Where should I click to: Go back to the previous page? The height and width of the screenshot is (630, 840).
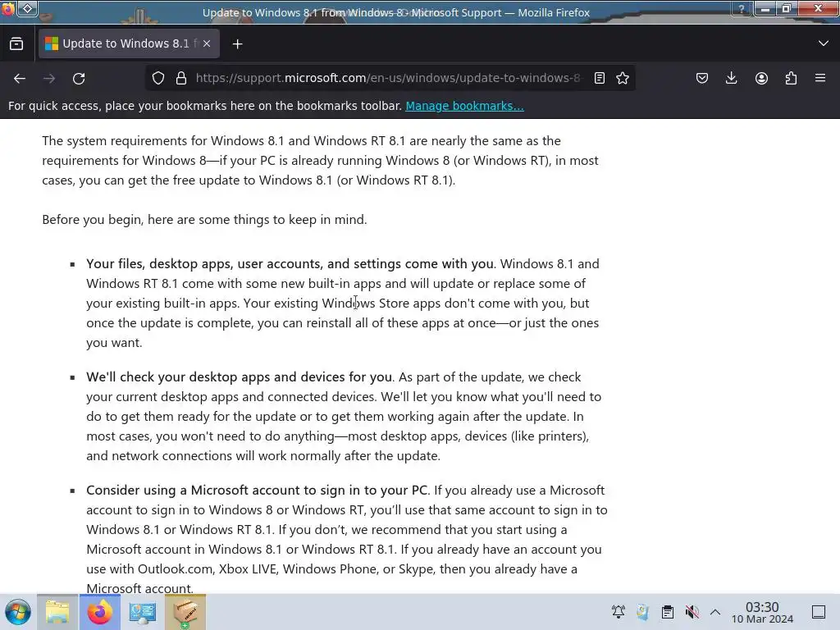[20, 78]
